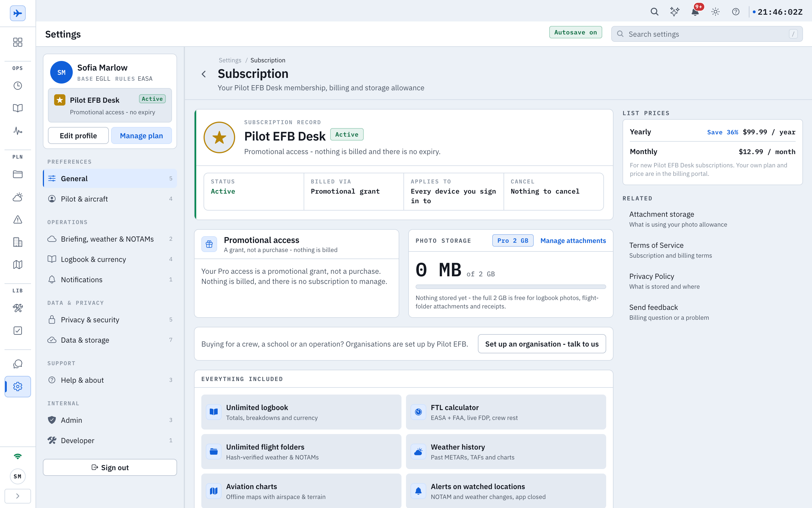Click the sparkles assistant icon
The height and width of the screenshot is (508, 812).
point(674,12)
